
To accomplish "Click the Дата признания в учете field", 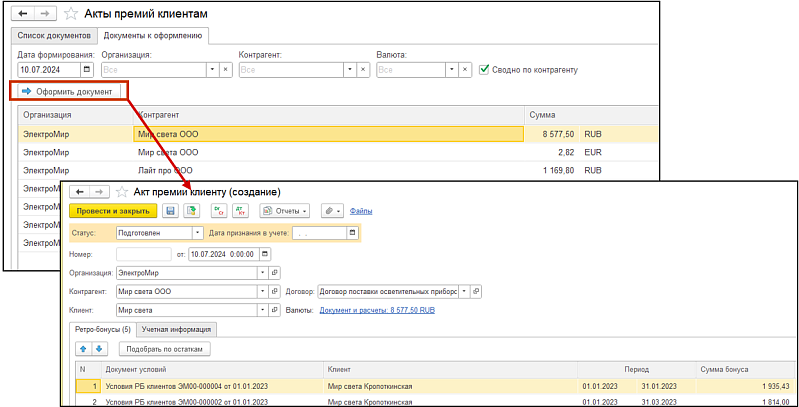I will point(319,233).
